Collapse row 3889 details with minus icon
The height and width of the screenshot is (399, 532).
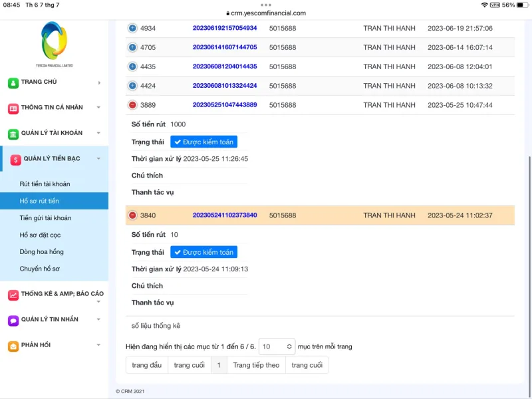[132, 105]
